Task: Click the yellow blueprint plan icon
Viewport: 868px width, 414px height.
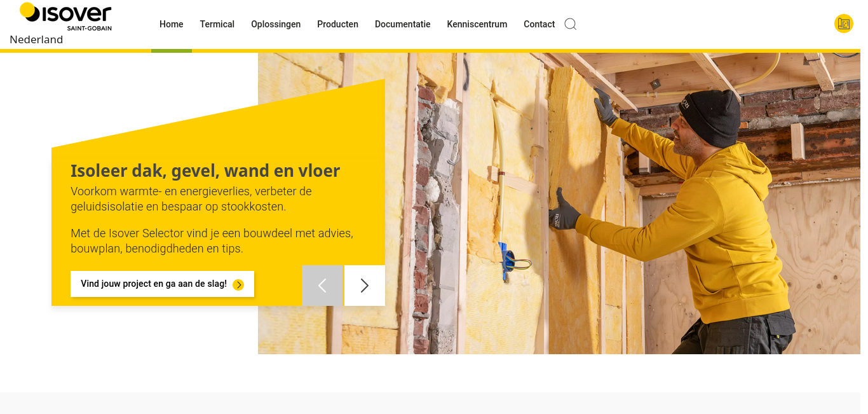Action: [843, 24]
